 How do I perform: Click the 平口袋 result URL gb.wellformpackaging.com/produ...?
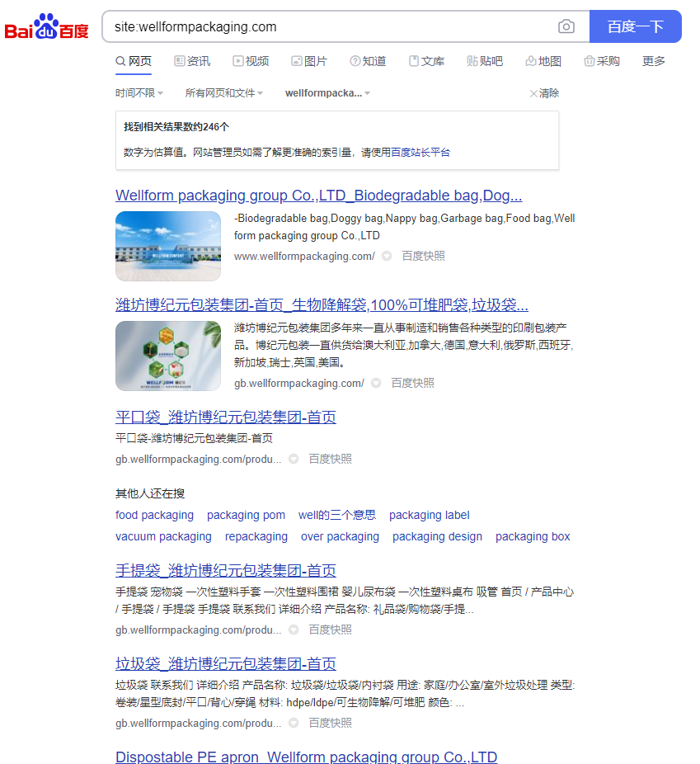pos(198,459)
